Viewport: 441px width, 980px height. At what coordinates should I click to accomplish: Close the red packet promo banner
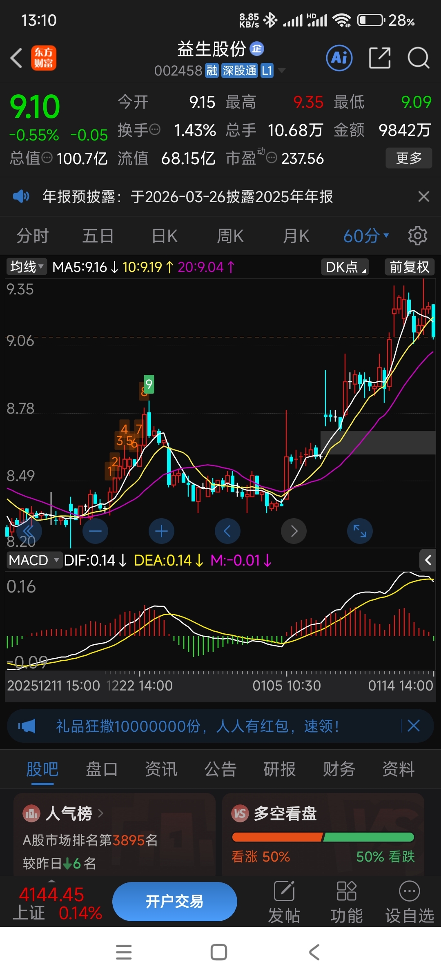click(x=414, y=726)
